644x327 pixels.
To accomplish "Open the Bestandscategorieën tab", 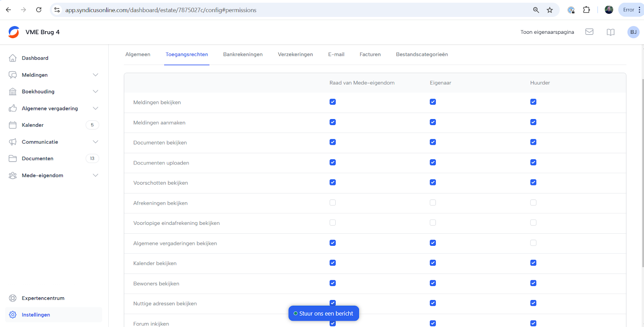I will 422,54.
